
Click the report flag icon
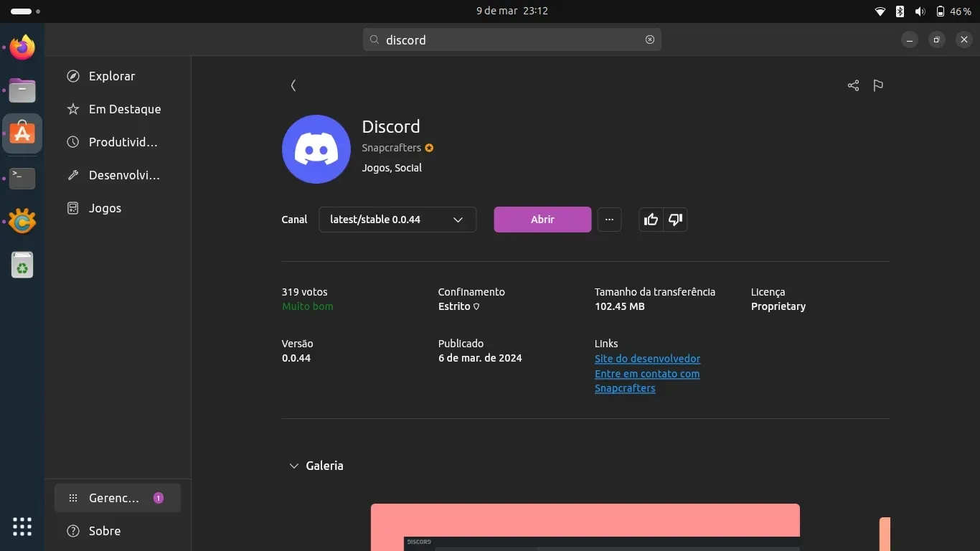pos(878,85)
